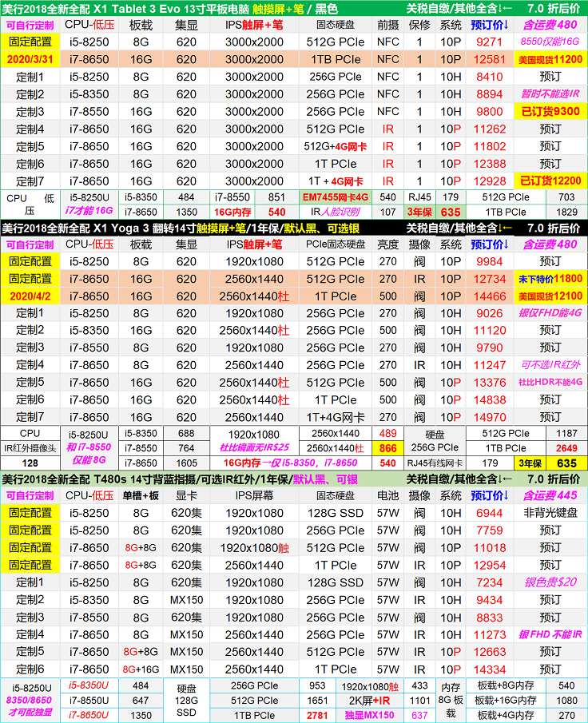Screen dimensions: 588x723
Task: Select the 杜比镜面无IR$25 cell
Action: point(254,448)
